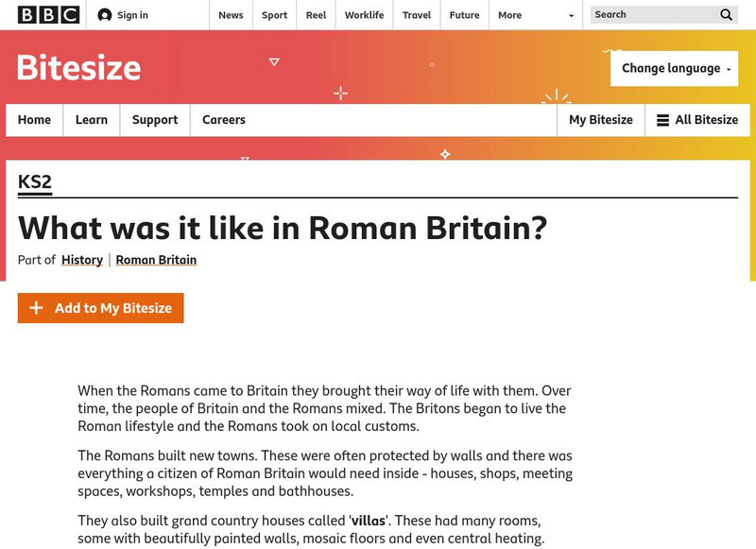Open the Travel section
Screen dimensions: 756x549
(417, 15)
